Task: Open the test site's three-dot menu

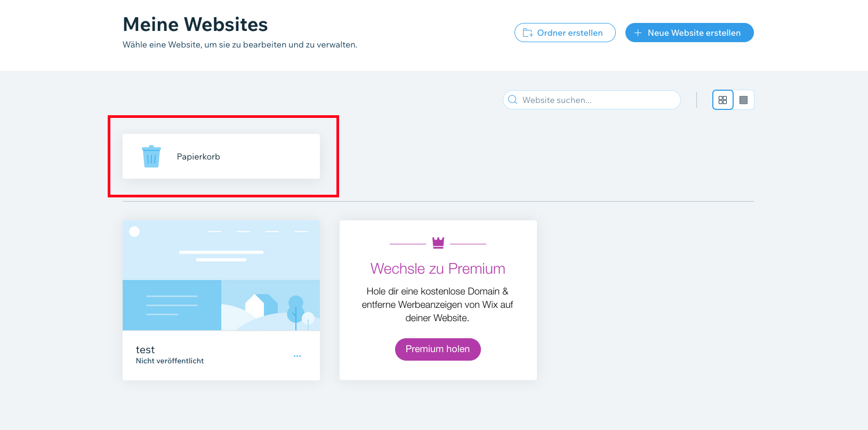Action: [297, 356]
